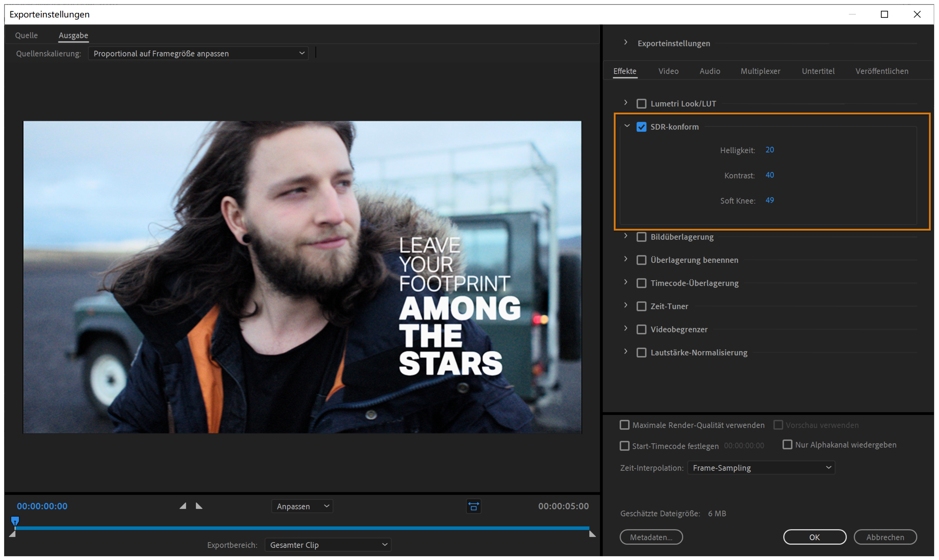
Task: Close the Exporteinstellungen dialog
Action: [917, 14]
